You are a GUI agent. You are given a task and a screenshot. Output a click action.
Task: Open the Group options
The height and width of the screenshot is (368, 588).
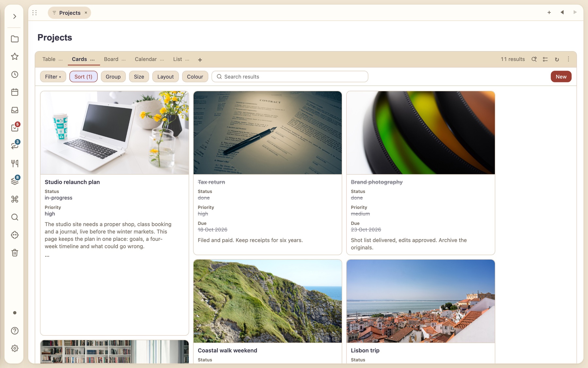tap(113, 77)
